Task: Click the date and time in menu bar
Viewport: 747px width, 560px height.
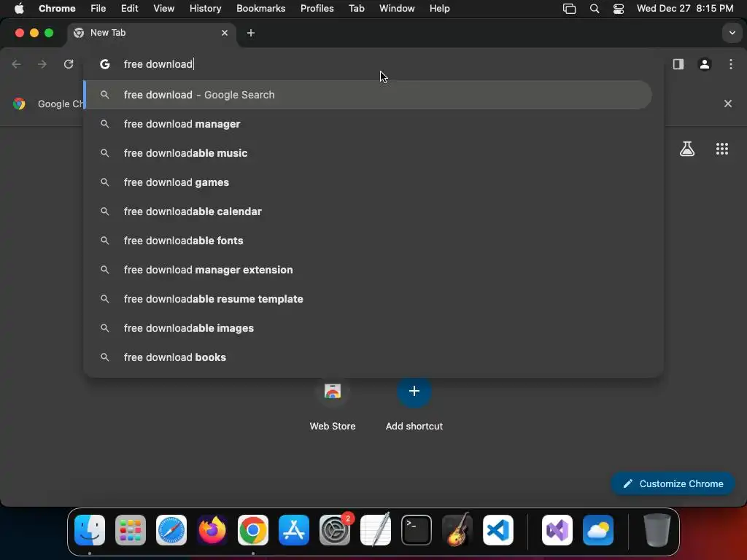Action: coord(684,9)
